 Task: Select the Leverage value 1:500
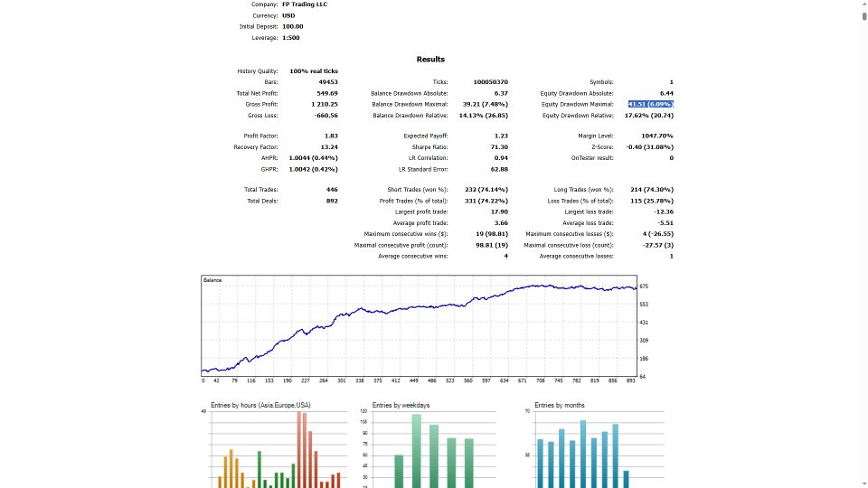(x=291, y=38)
